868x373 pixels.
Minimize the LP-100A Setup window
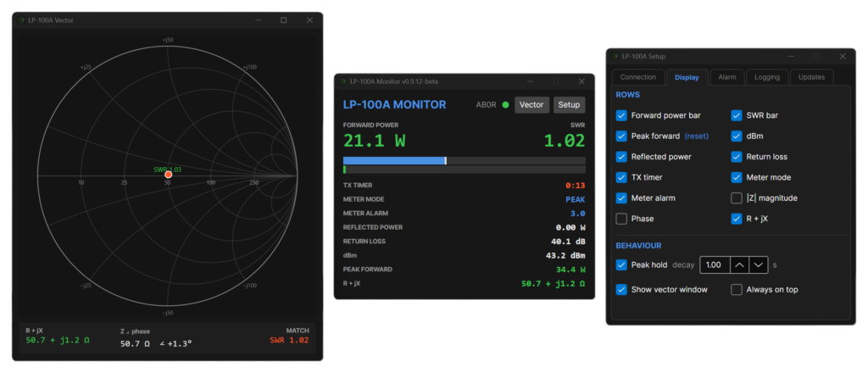(x=791, y=57)
